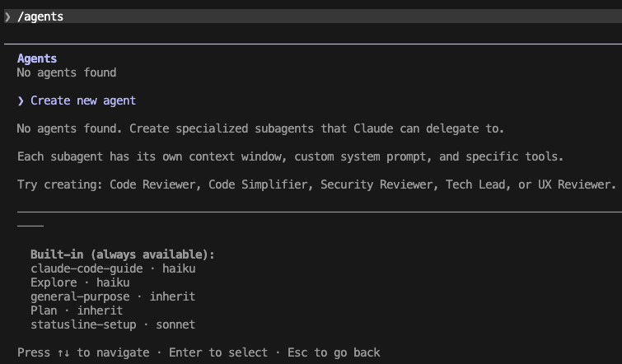Click the Code Reviewer suggestion

(155, 184)
